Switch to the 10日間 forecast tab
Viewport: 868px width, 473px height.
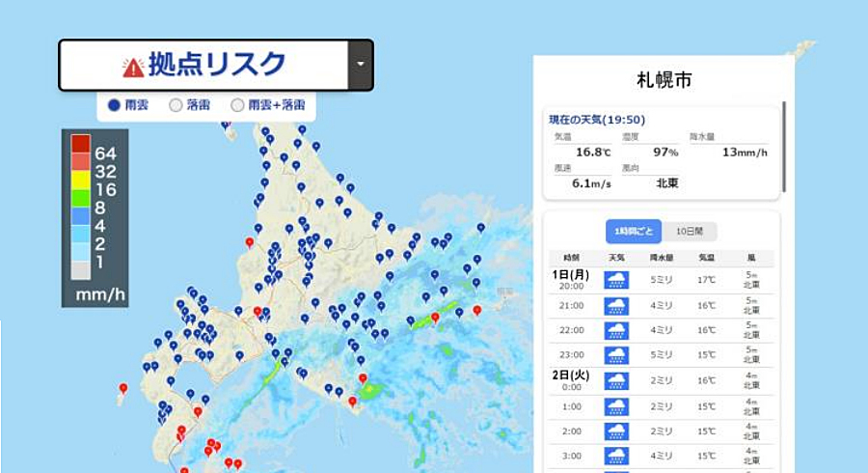[689, 231]
